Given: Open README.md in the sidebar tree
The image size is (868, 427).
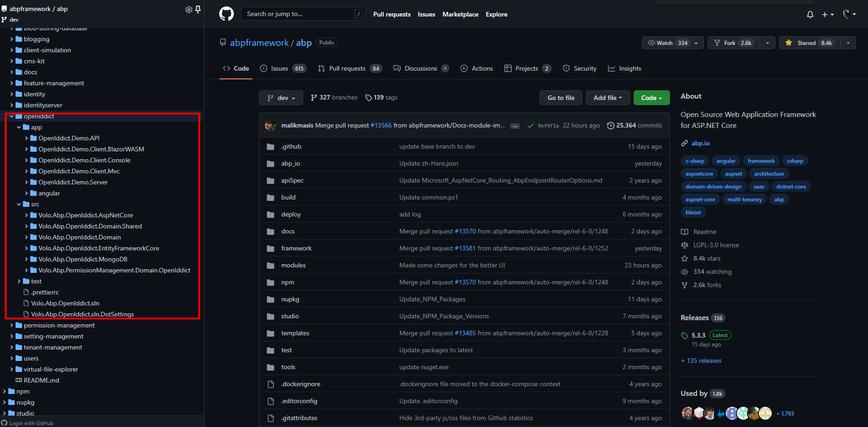Looking at the screenshot, I should click(x=41, y=380).
